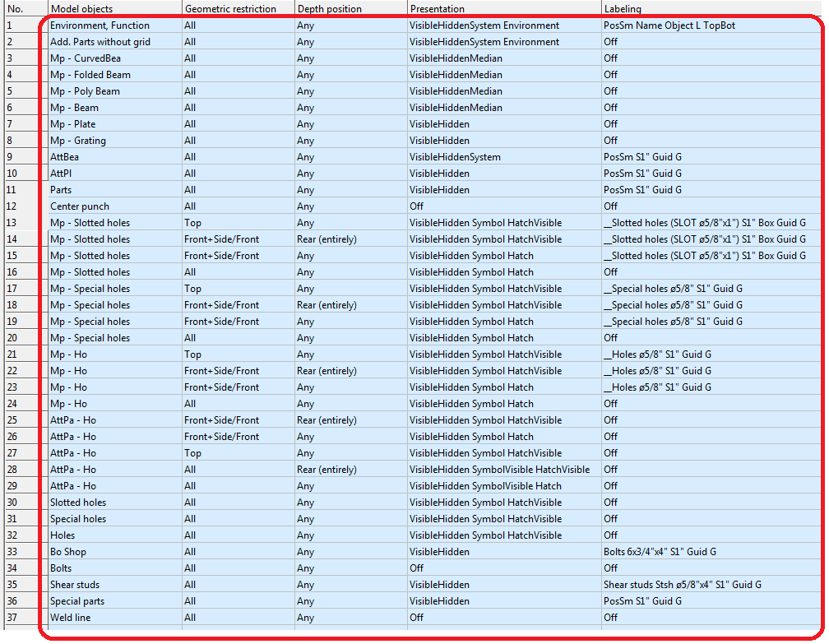Click VisibleHidden SymbolVisible HatchVisible in row 28
This screenshot has height=644, width=829.
click(504, 469)
